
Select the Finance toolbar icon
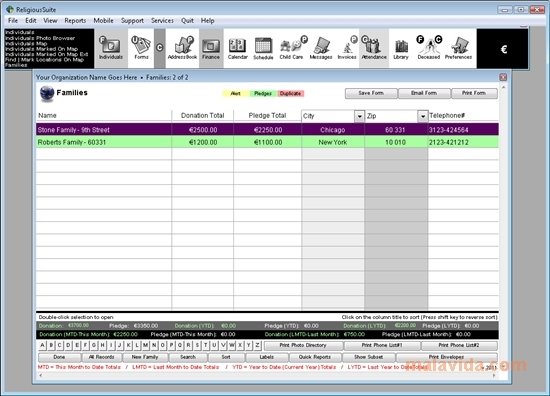click(x=211, y=48)
